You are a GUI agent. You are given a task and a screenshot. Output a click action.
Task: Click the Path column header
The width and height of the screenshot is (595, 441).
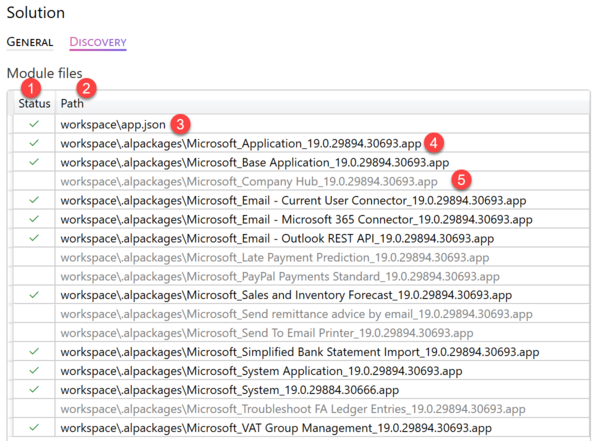(x=72, y=103)
